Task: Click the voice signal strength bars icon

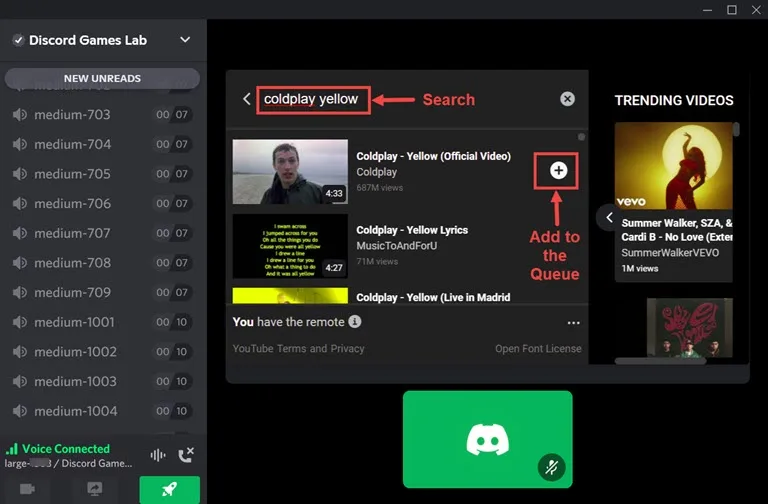Action: point(12,449)
